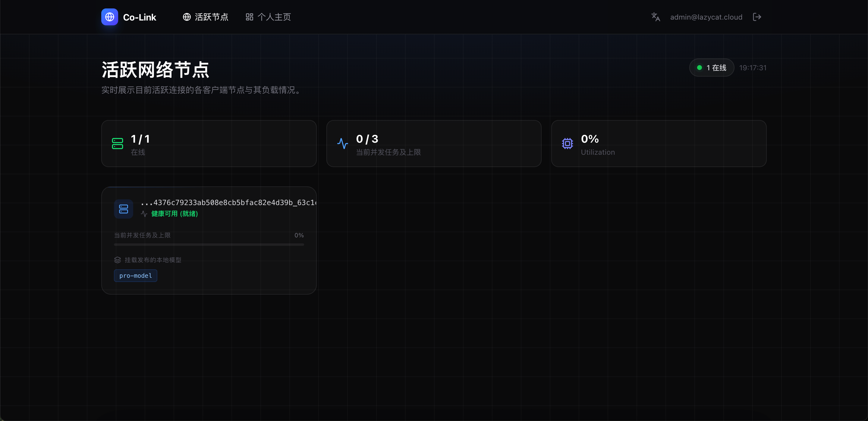The width and height of the screenshot is (868, 421).
Task: Click the node ID ending 4d39b_63c1
Action: [x=228, y=203]
